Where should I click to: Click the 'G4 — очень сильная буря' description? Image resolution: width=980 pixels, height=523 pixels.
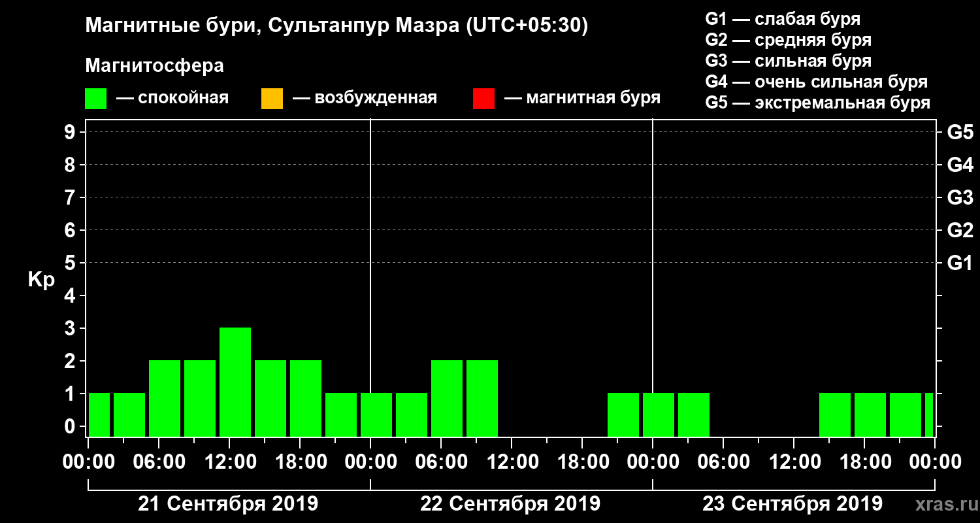[x=817, y=82]
